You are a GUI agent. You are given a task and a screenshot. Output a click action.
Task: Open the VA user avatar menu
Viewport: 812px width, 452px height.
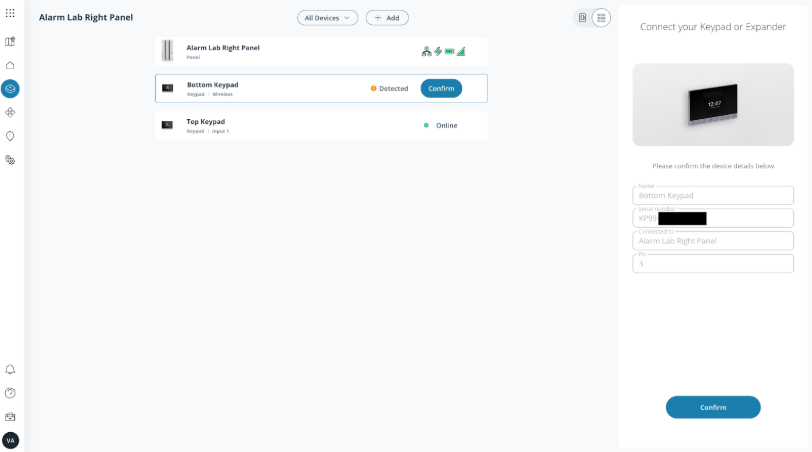pos(10,440)
